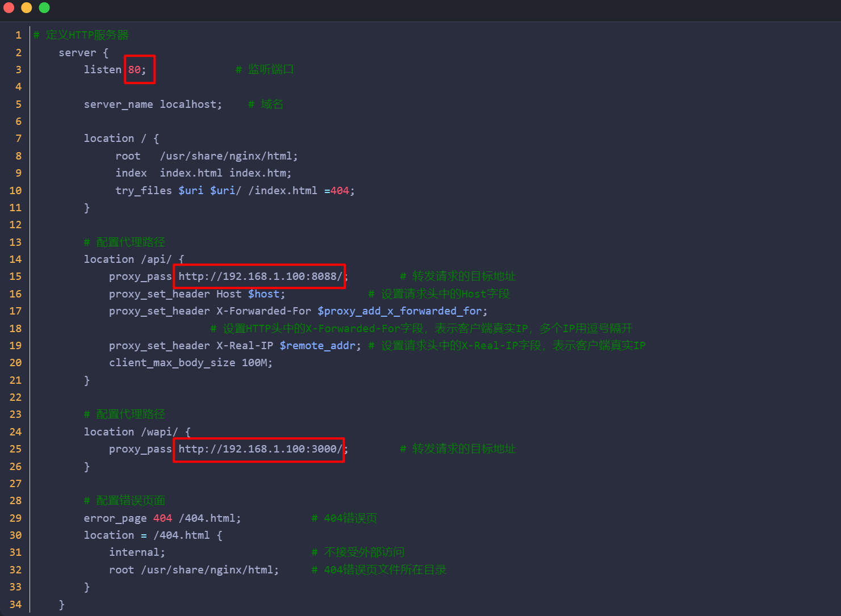Click the 'server {' opening text
841x616 pixels.
[83, 52]
